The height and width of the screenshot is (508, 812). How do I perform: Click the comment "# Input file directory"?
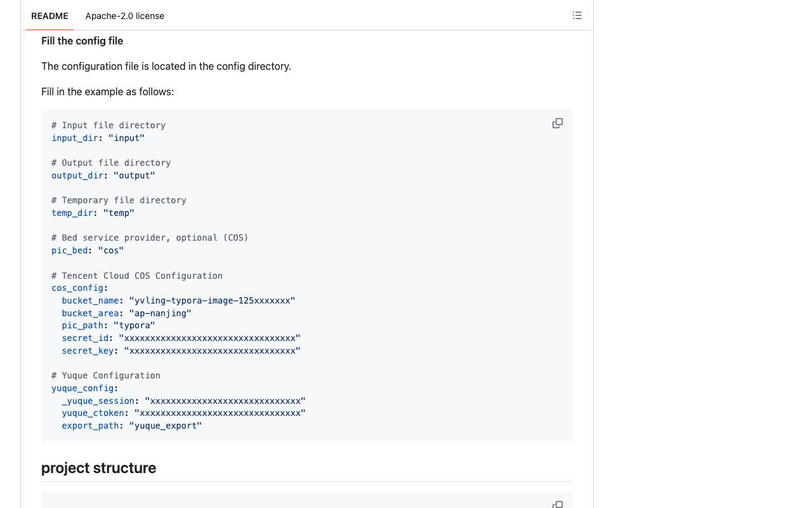(108, 125)
